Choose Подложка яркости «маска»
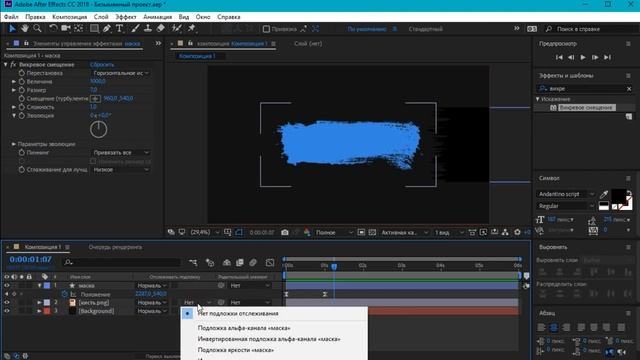 coord(236,350)
